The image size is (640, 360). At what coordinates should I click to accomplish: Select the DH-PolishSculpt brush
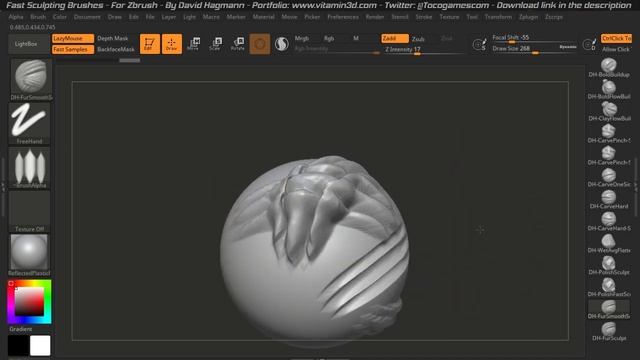pos(609,266)
